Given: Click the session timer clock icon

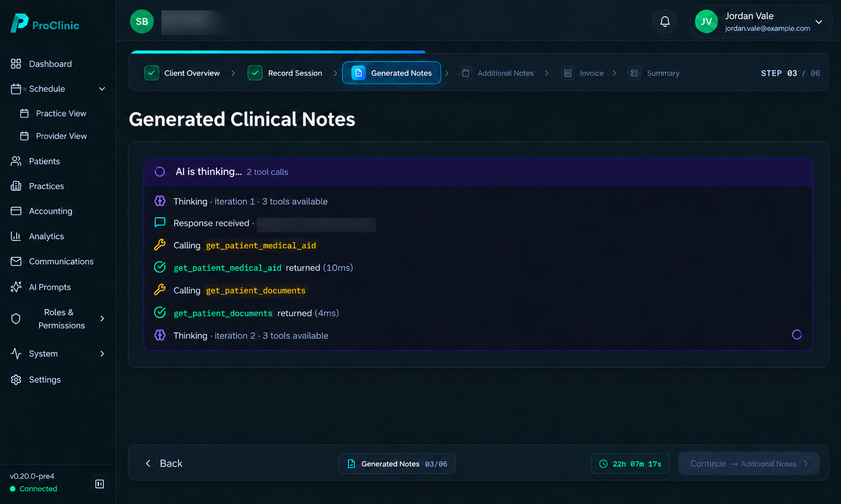Looking at the screenshot, I should pos(603,464).
